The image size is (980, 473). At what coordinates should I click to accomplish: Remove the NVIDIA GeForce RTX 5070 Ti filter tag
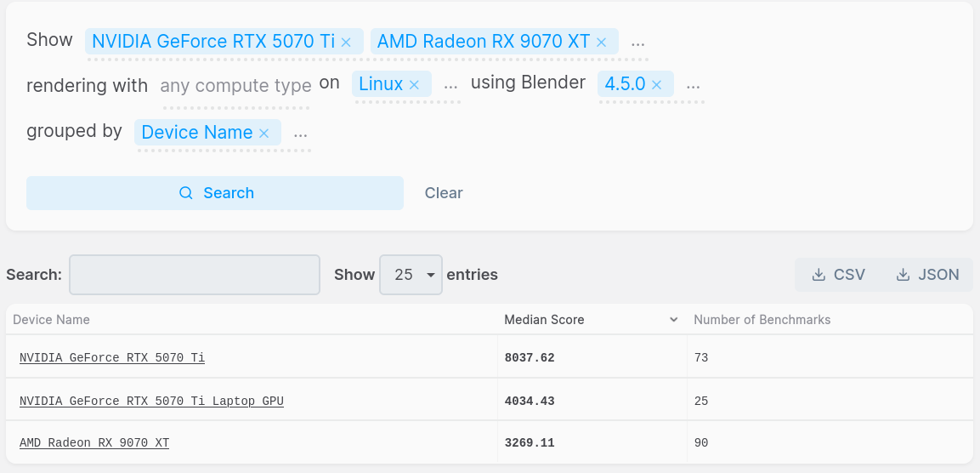tap(346, 42)
